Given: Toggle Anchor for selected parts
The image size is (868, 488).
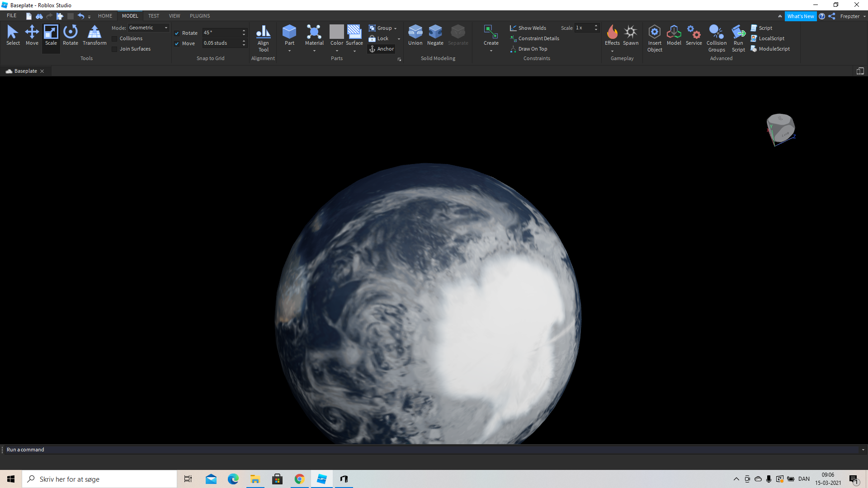Looking at the screenshot, I should click(381, 49).
